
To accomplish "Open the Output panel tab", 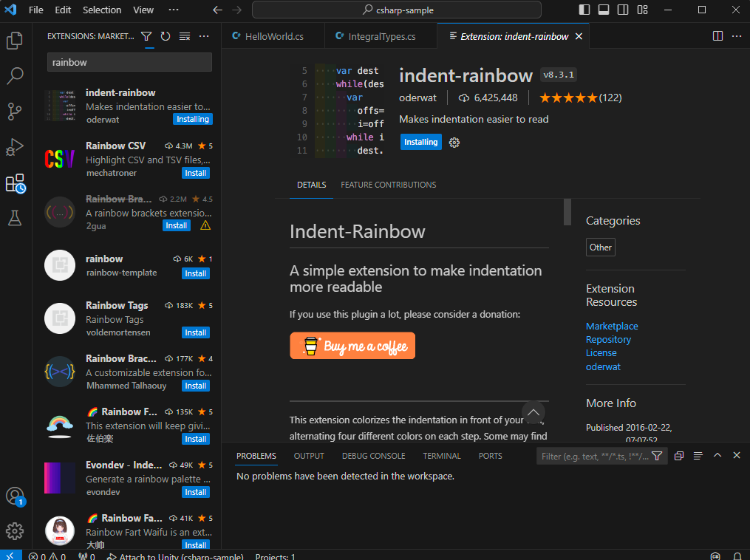I will pos(309,457).
